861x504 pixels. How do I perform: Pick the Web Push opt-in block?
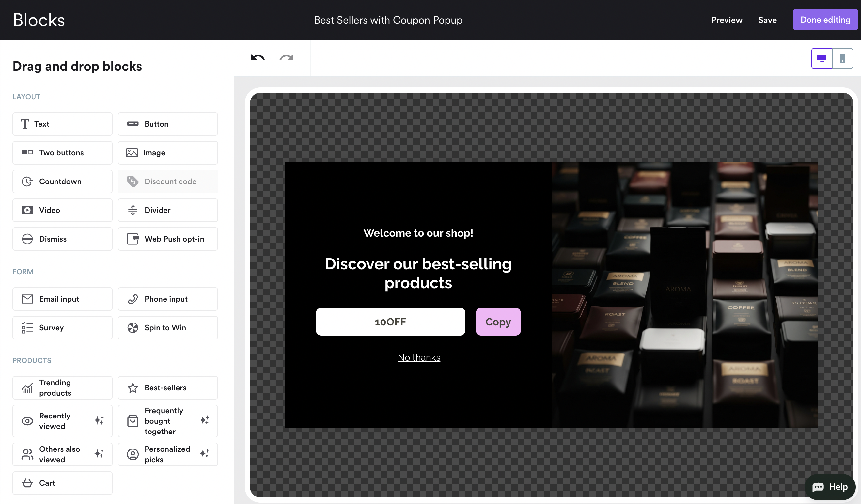(x=167, y=239)
